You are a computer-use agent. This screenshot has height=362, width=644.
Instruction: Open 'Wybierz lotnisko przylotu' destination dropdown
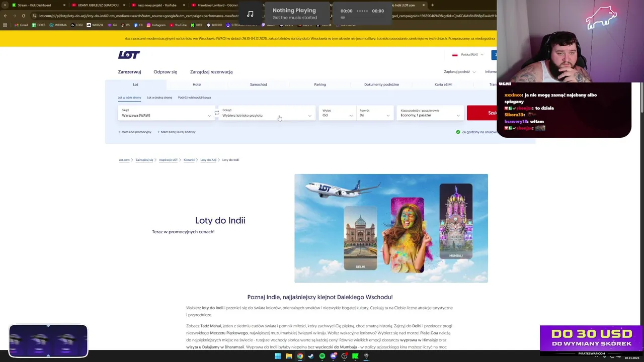(x=267, y=113)
